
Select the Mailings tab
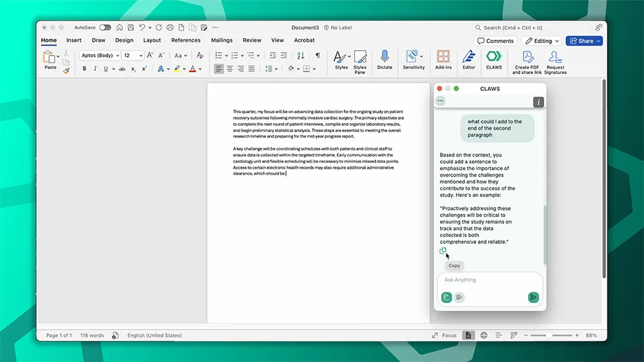[222, 41]
